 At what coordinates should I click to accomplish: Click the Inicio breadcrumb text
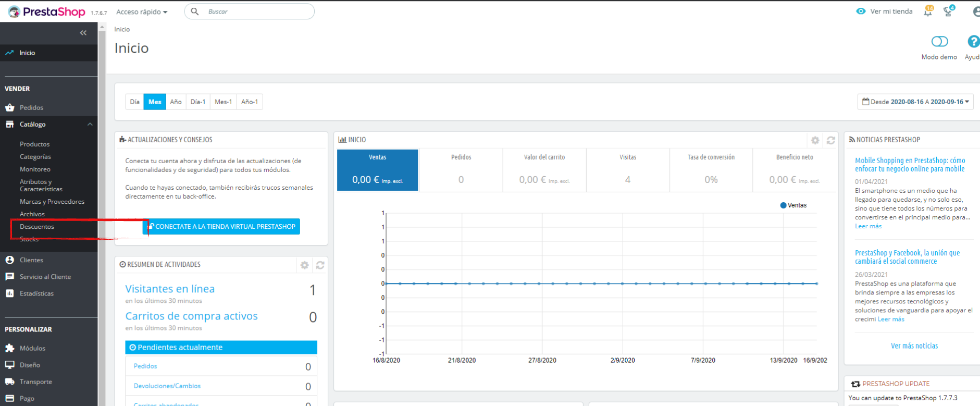pyautogui.click(x=122, y=29)
